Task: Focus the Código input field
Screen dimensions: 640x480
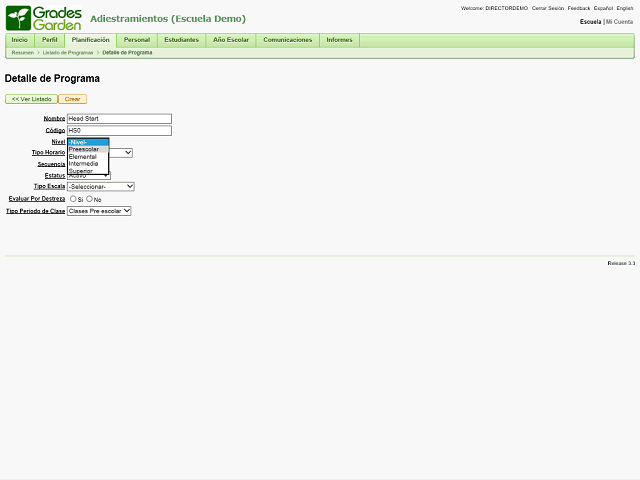Action: tap(119, 131)
